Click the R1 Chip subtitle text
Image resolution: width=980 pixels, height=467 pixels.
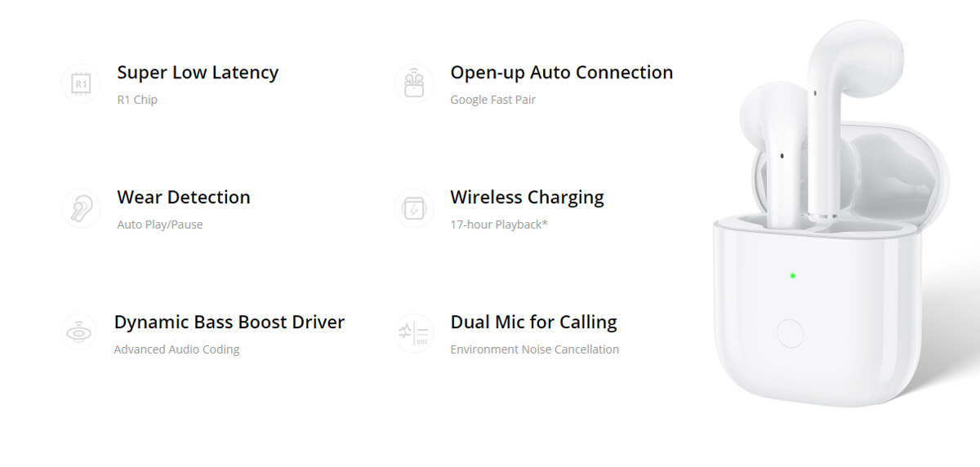[x=137, y=100]
